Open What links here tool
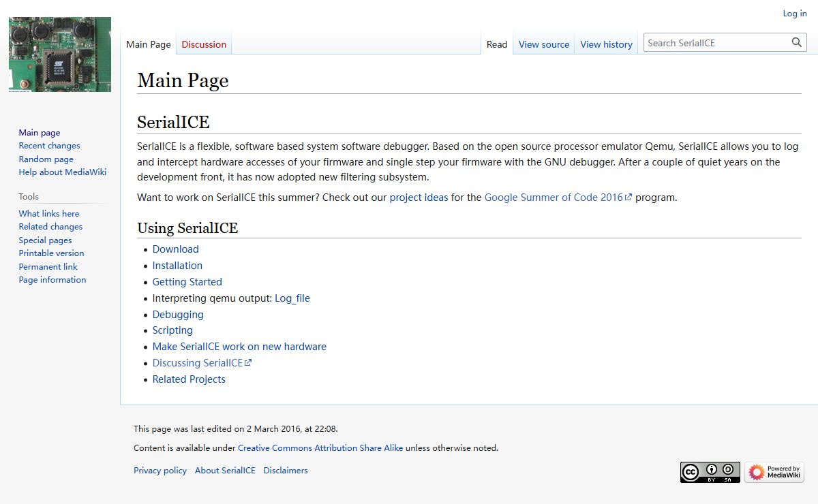Image resolution: width=818 pixels, height=504 pixels. (49, 213)
